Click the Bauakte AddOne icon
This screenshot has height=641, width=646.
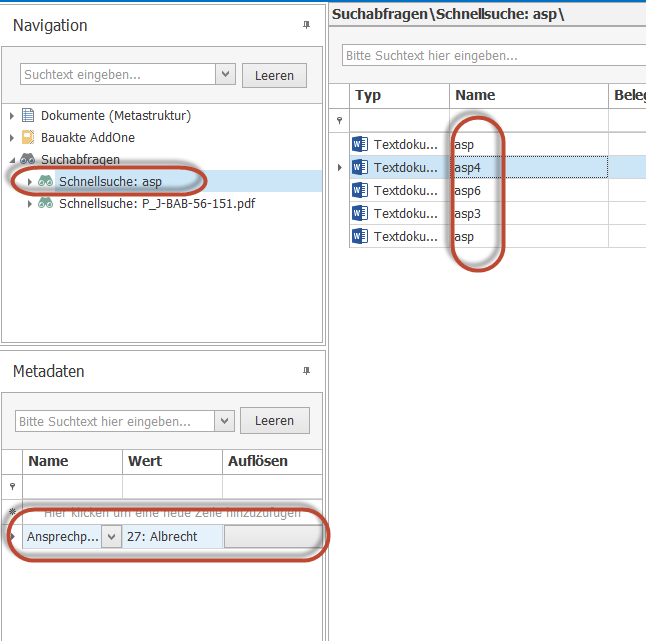coord(28,138)
